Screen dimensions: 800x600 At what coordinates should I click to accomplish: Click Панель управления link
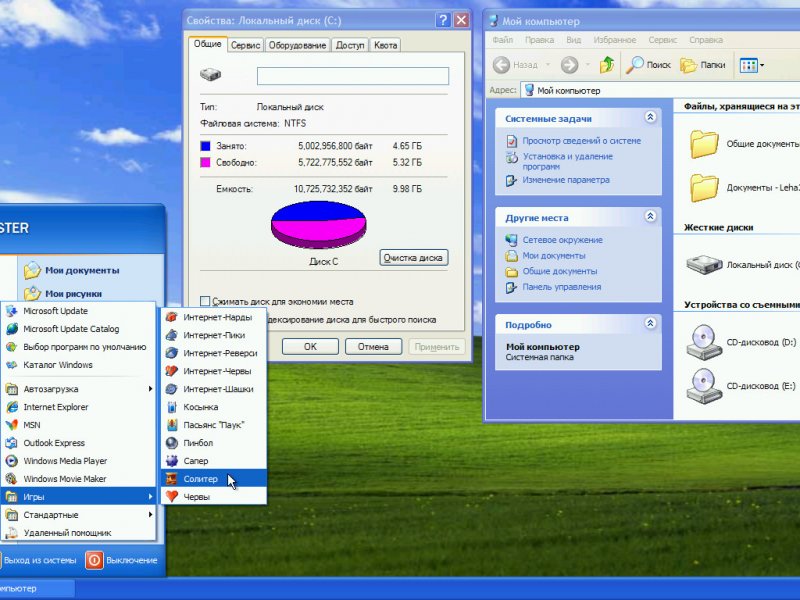[x=562, y=287]
